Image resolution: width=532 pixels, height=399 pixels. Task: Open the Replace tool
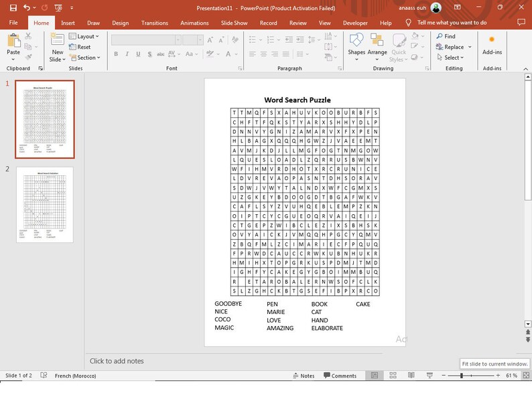pos(450,47)
